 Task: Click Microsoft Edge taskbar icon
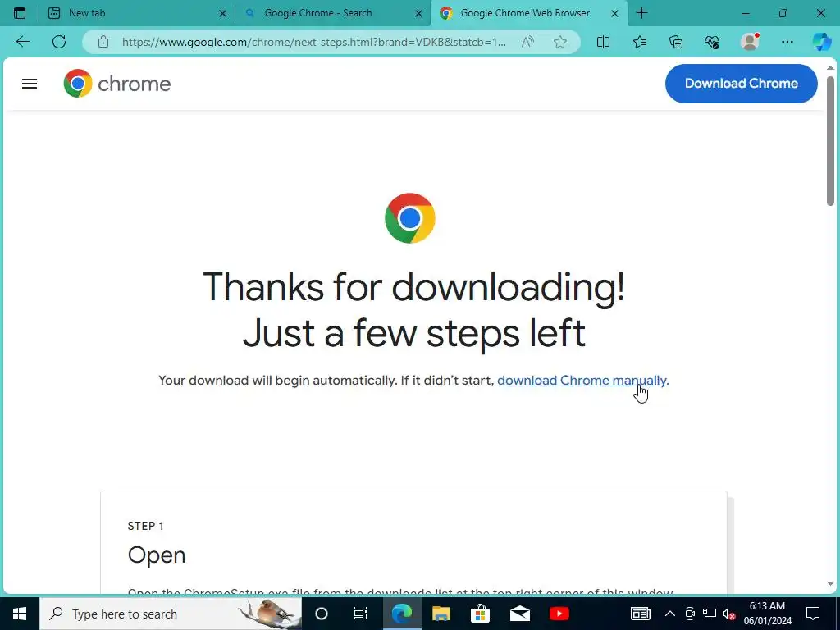pyautogui.click(x=402, y=614)
